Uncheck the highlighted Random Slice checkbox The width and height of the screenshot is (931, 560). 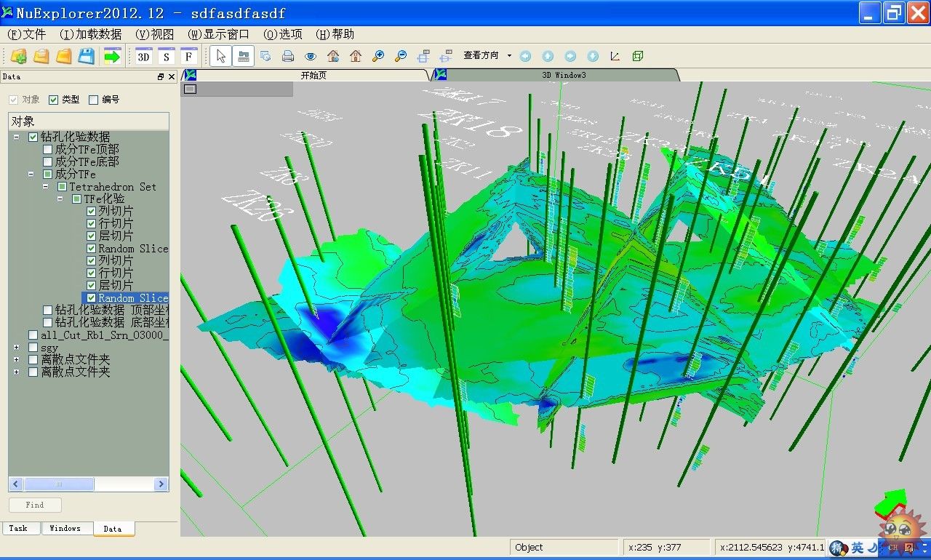91,298
